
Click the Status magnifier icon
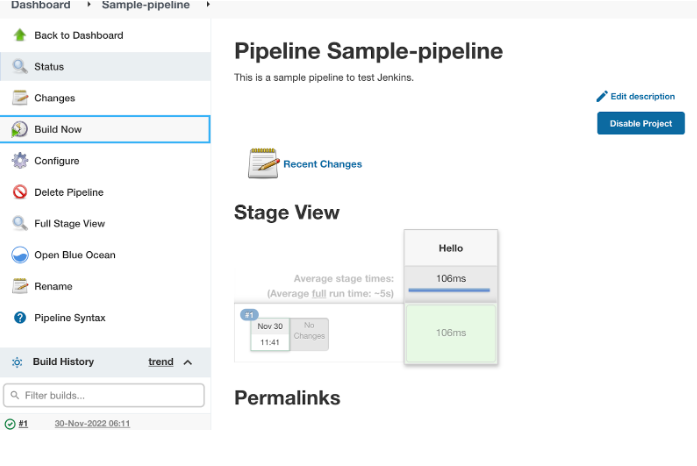(x=19, y=67)
